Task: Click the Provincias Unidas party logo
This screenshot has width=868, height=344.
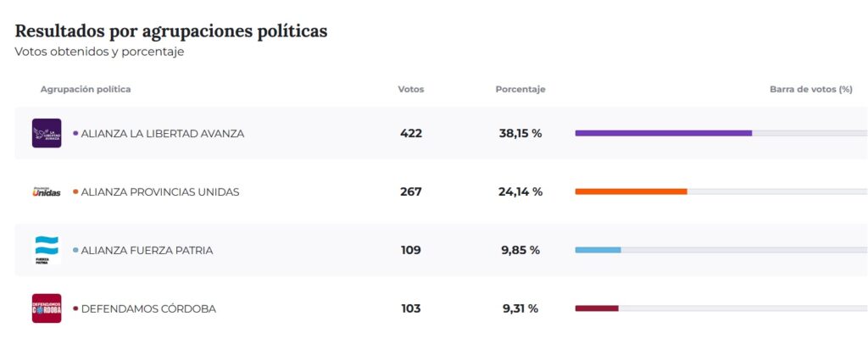Action: [47, 191]
